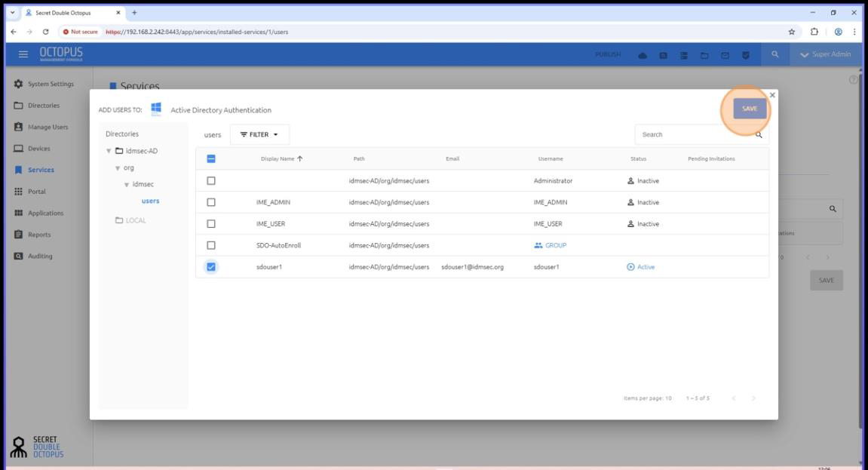
Task: Click the PUBLISH button in header
Action: tap(608, 55)
